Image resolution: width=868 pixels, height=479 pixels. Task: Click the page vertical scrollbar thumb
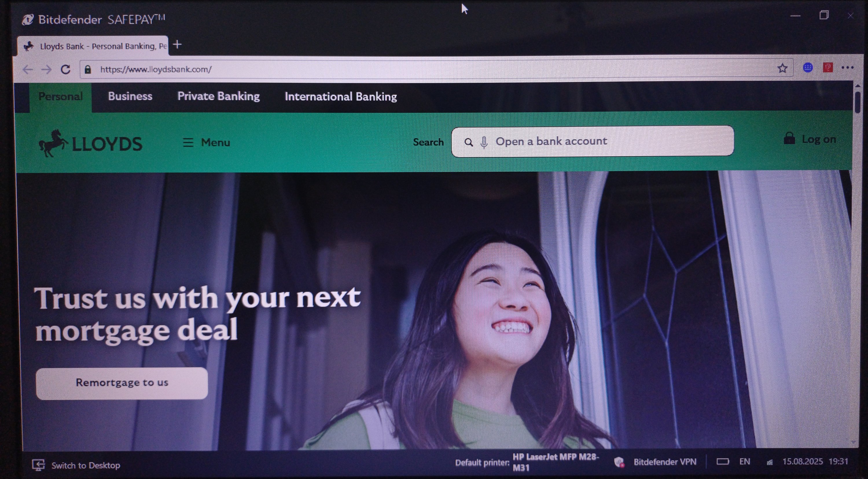(x=857, y=102)
